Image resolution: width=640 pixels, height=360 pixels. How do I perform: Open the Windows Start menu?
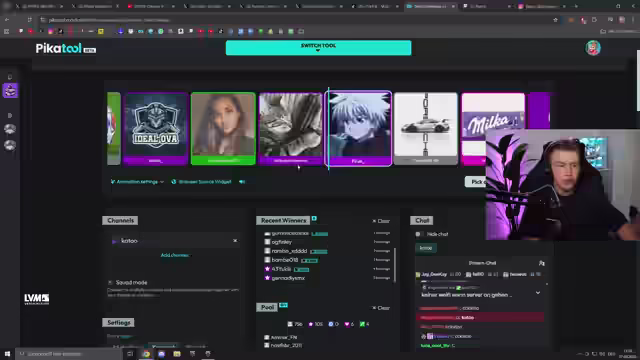7,354
